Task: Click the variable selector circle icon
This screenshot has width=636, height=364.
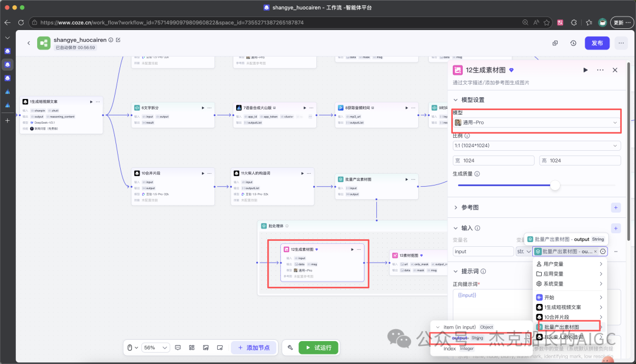Action: (x=603, y=252)
